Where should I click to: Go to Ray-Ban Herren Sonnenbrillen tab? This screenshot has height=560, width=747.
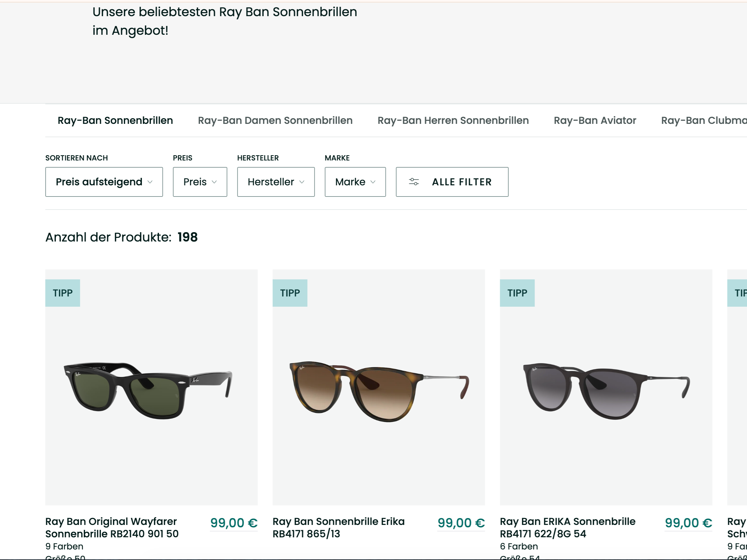click(453, 120)
